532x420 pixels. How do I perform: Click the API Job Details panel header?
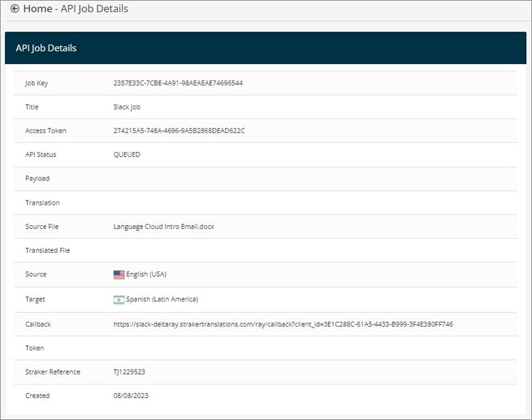[266, 48]
